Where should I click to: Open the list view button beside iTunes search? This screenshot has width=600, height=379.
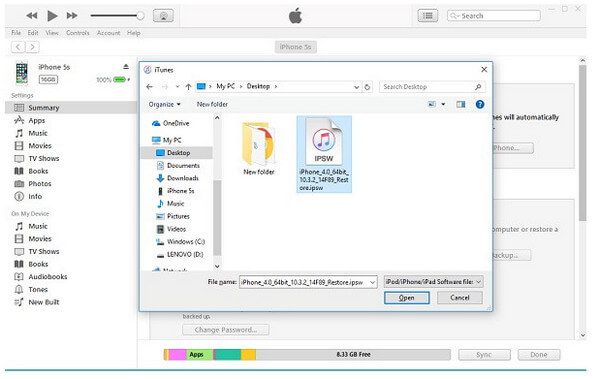tap(427, 16)
